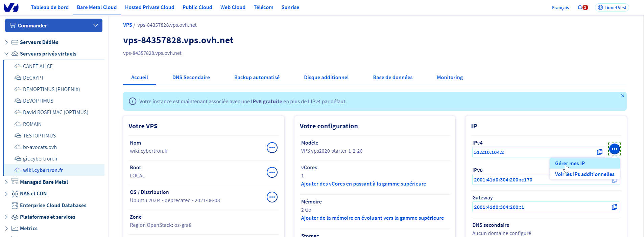644x237 pixels.
Task: Open the Nom actions menu
Action: click(x=272, y=148)
